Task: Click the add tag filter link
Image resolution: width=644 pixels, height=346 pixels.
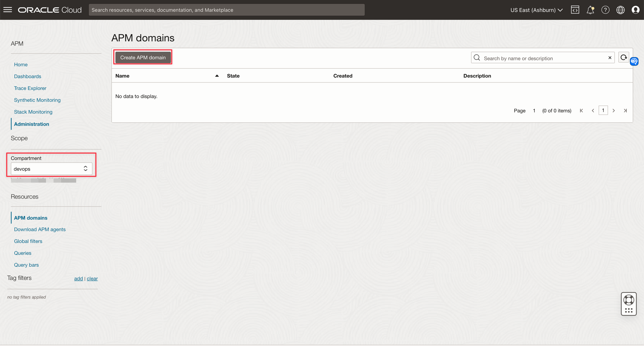Action: 78,279
